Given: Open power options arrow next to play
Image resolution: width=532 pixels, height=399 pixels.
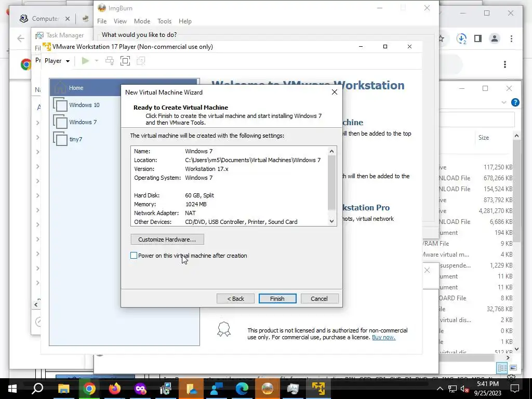Looking at the screenshot, I should [x=97, y=61].
